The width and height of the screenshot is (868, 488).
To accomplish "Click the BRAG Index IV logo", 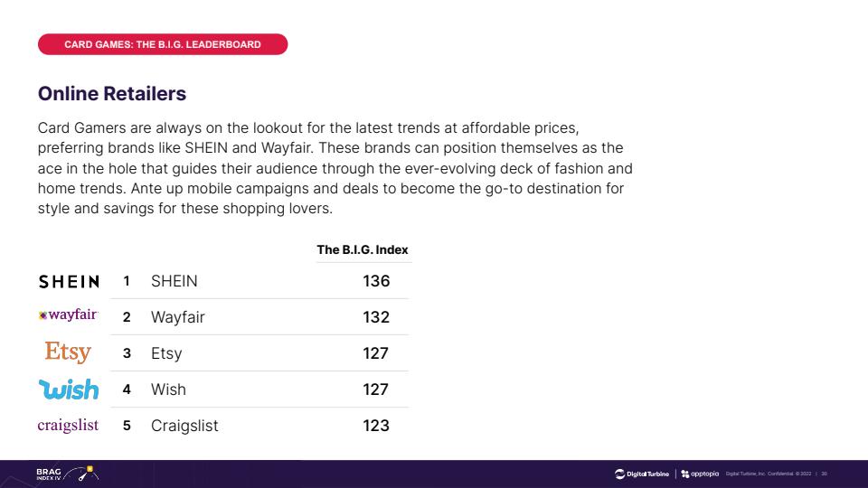I will coord(49,474).
